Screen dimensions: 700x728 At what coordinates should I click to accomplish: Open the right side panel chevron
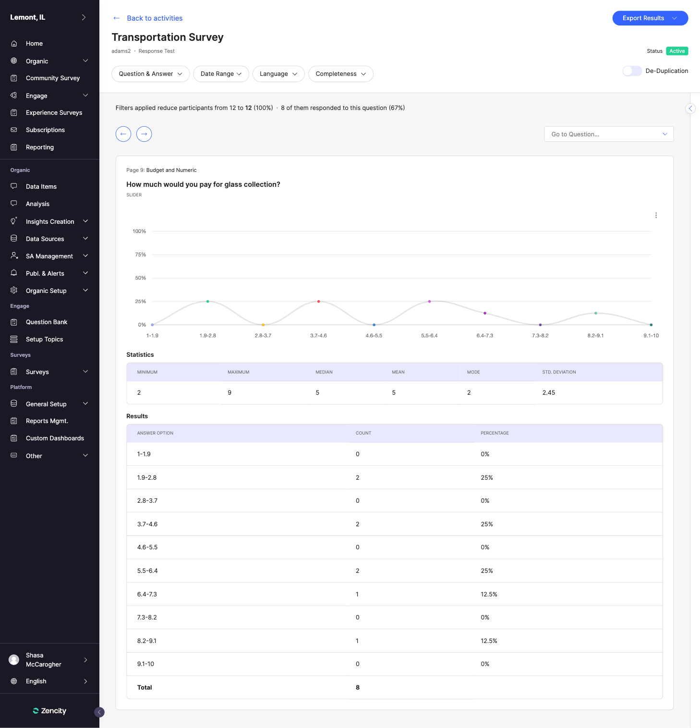pyautogui.click(x=690, y=109)
